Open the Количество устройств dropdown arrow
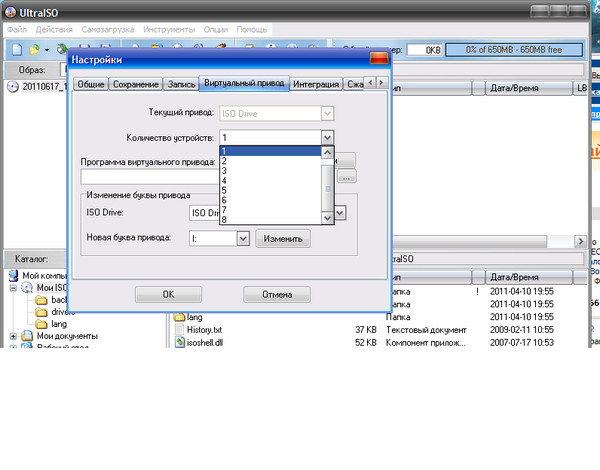600x470 pixels. pyautogui.click(x=327, y=138)
